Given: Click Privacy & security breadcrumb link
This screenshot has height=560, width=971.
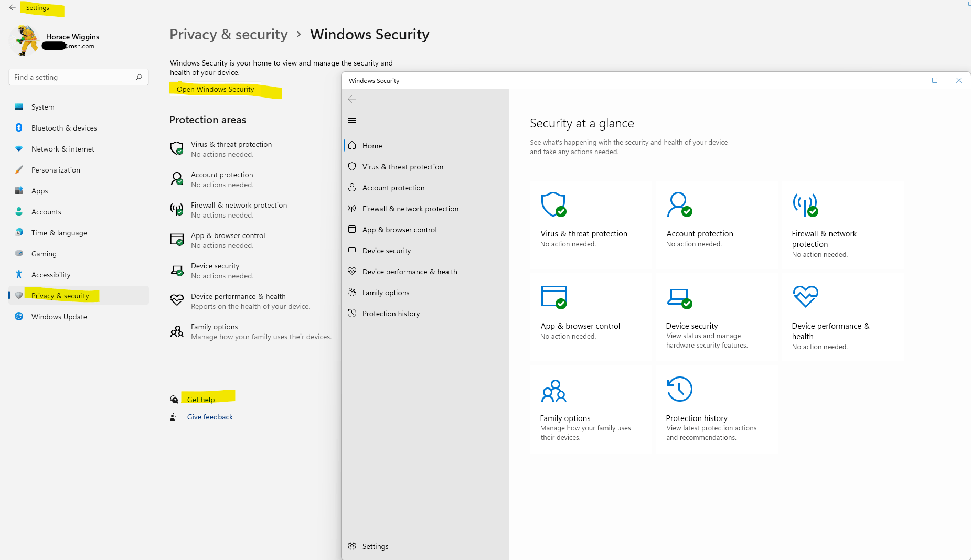Looking at the screenshot, I should tap(229, 35).
